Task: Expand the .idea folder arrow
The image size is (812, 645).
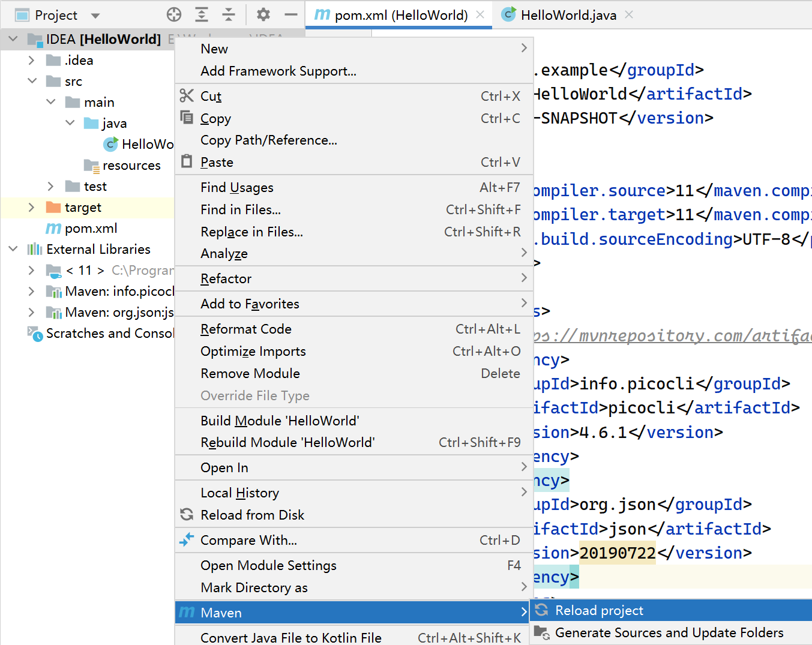Action: pos(32,60)
